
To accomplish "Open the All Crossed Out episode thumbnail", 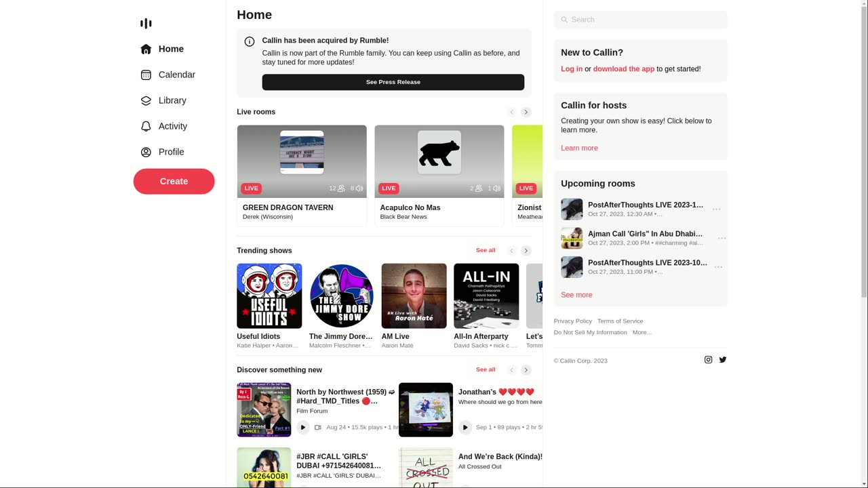I will coord(426,468).
